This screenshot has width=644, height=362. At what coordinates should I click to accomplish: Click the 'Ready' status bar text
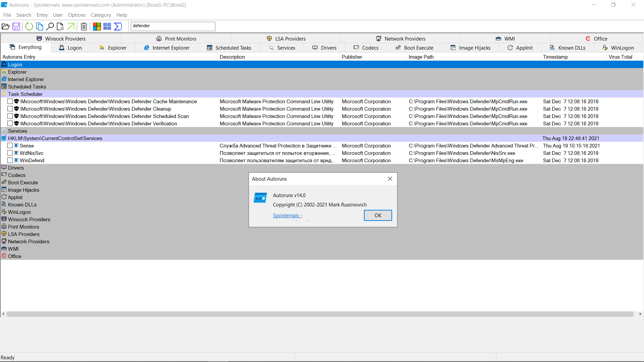point(8,358)
